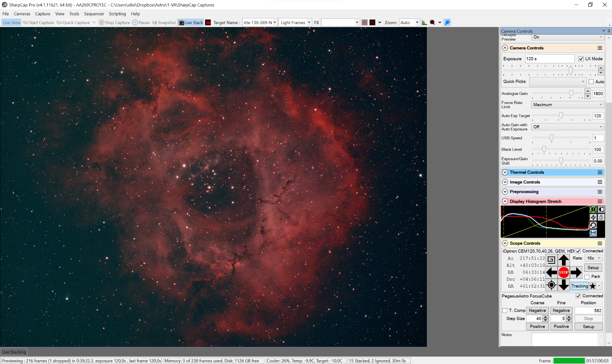The image size is (612, 364).
Task: Open the Frame Rate Limit Maximum dropdown
Action: (568, 104)
